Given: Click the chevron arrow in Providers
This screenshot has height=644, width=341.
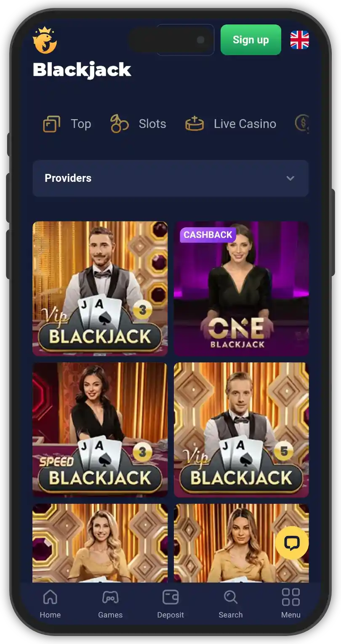Looking at the screenshot, I should click(290, 178).
